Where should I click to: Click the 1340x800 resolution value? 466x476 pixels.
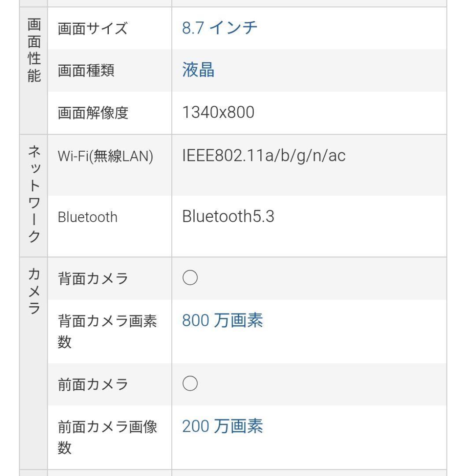(218, 112)
